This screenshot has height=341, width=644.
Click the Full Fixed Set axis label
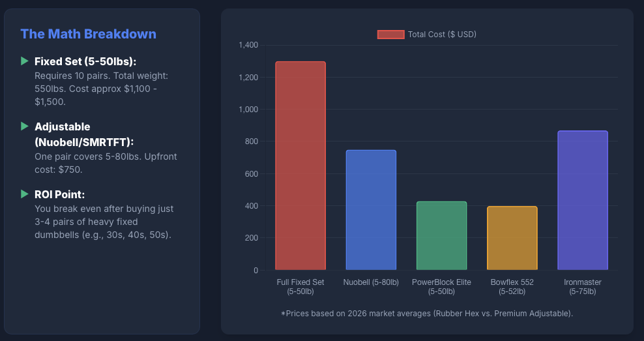pyautogui.click(x=300, y=287)
